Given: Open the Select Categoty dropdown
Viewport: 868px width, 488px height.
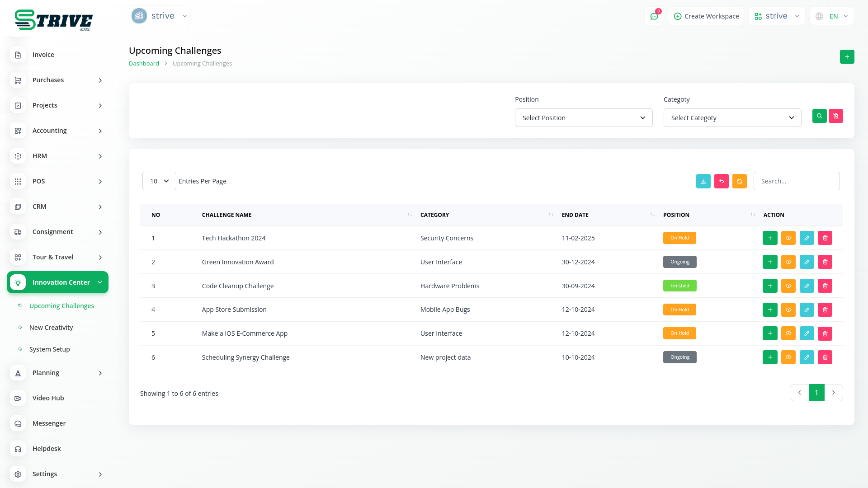Looking at the screenshot, I should pos(732,118).
